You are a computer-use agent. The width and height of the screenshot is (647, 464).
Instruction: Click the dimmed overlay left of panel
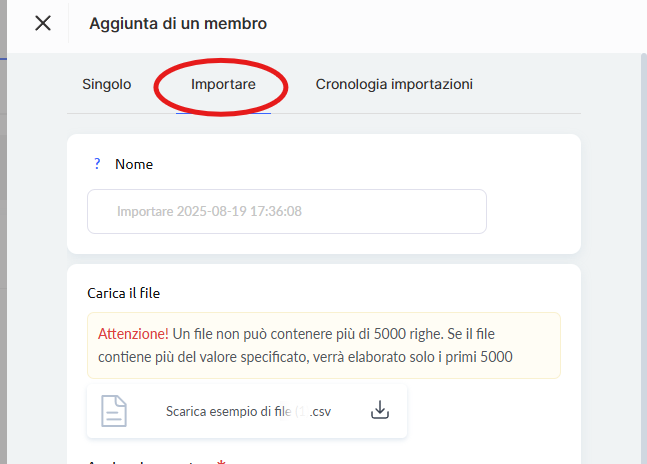(x=3, y=250)
